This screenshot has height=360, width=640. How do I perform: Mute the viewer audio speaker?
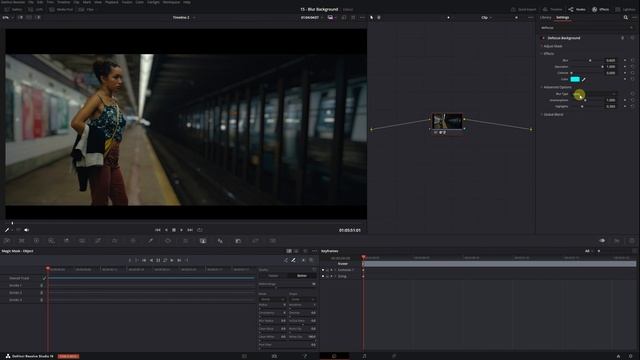(27, 230)
